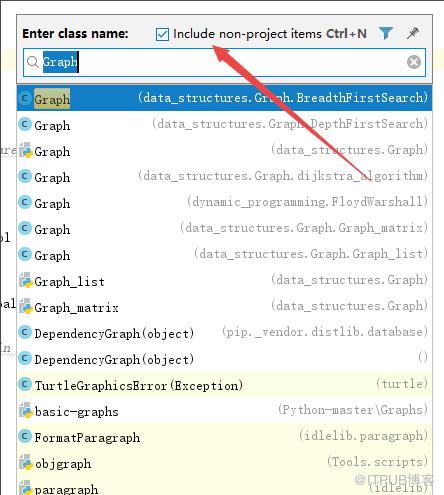This screenshot has width=444, height=495.
Task: Select DependencyGraph(object) with empty parentheses location
Action: [x=224, y=359]
